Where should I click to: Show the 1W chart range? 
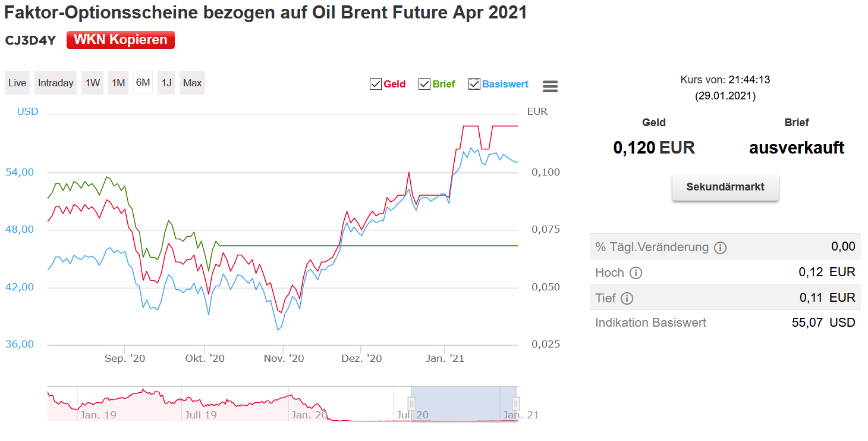click(x=92, y=83)
